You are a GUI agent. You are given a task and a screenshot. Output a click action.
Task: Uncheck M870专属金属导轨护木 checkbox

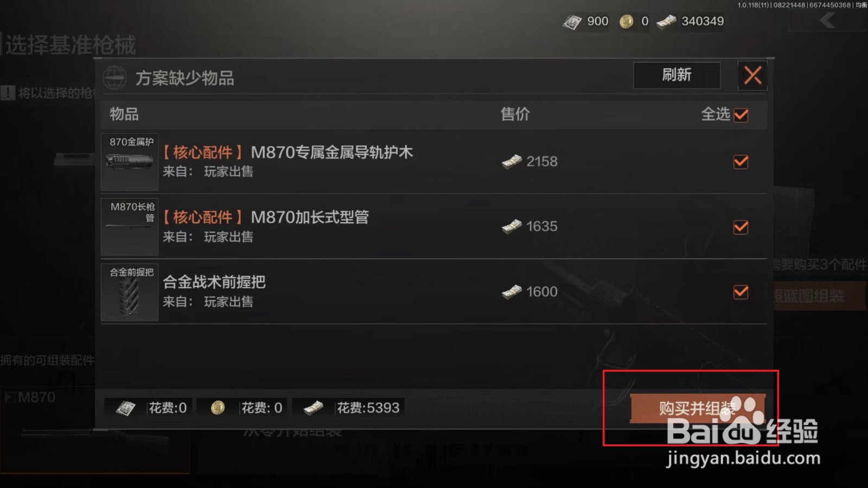[x=741, y=162]
